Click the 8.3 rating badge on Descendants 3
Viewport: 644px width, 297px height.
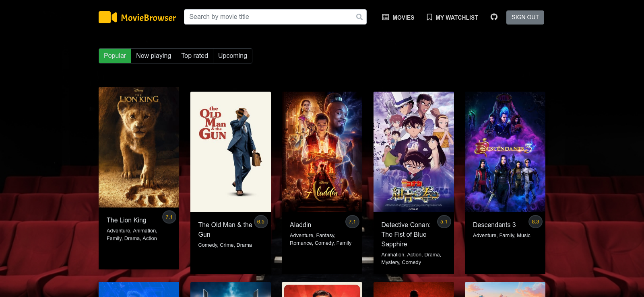coord(535,221)
